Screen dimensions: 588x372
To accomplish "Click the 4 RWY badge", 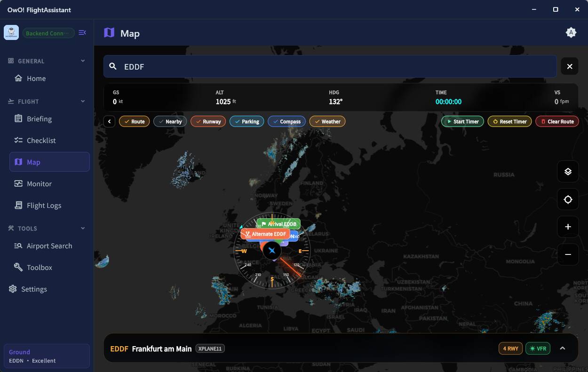I will (510, 348).
